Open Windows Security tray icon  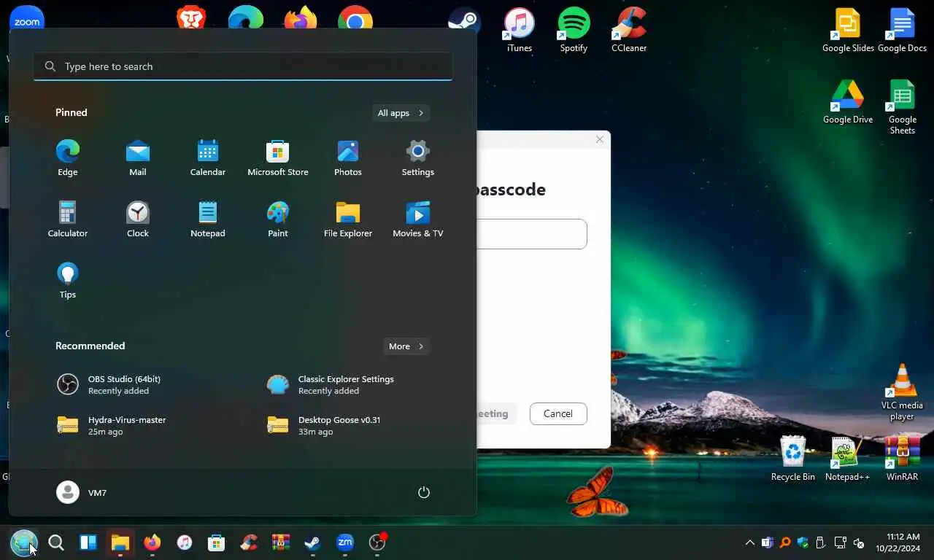[x=803, y=542]
